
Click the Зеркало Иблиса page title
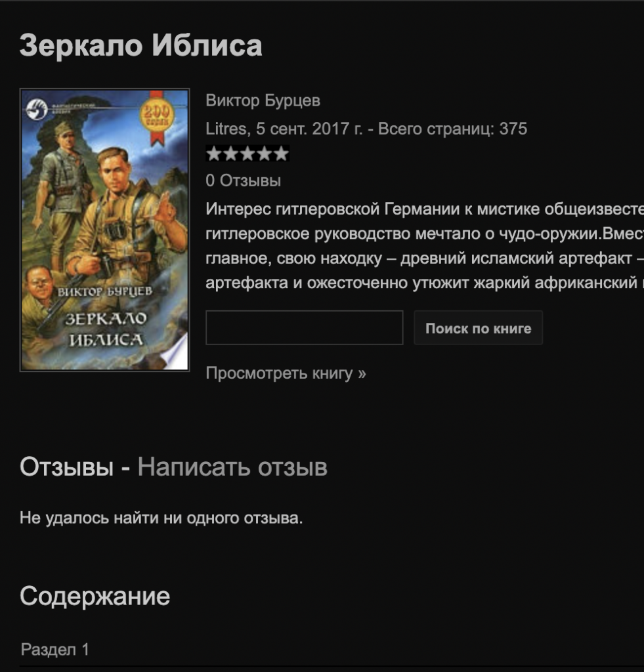(x=141, y=45)
